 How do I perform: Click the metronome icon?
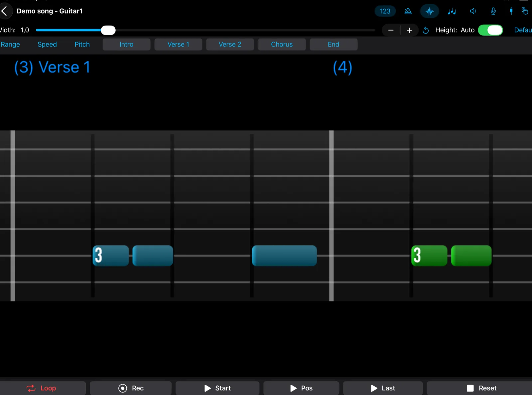click(x=408, y=11)
